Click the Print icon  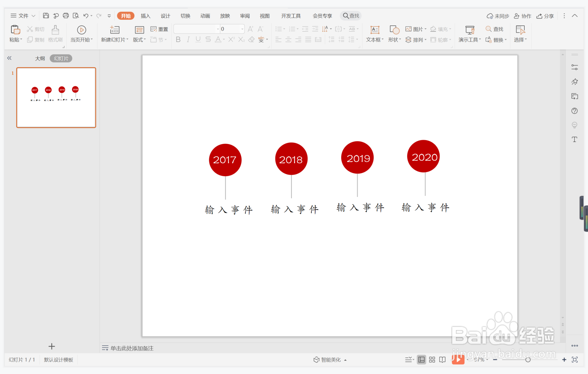click(x=66, y=16)
